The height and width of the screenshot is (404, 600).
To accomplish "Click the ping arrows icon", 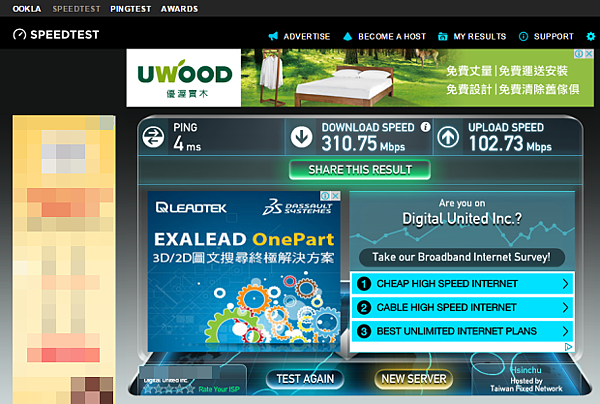I will click(x=153, y=137).
